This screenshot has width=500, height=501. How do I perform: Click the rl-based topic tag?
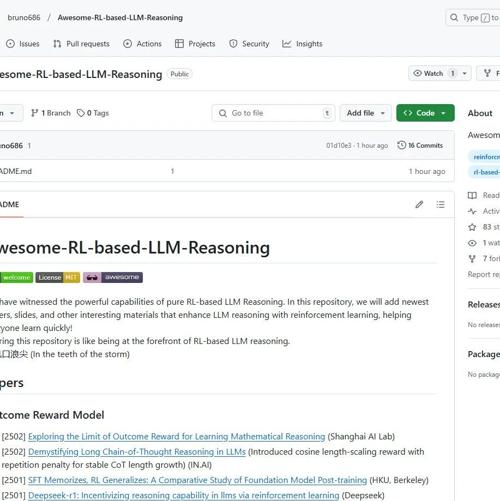(485, 172)
